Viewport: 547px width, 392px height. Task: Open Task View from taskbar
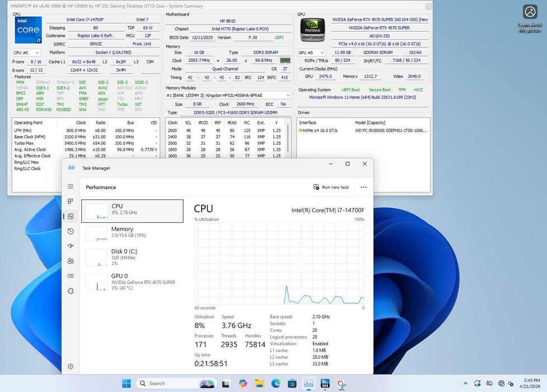(x=226, y=384)
